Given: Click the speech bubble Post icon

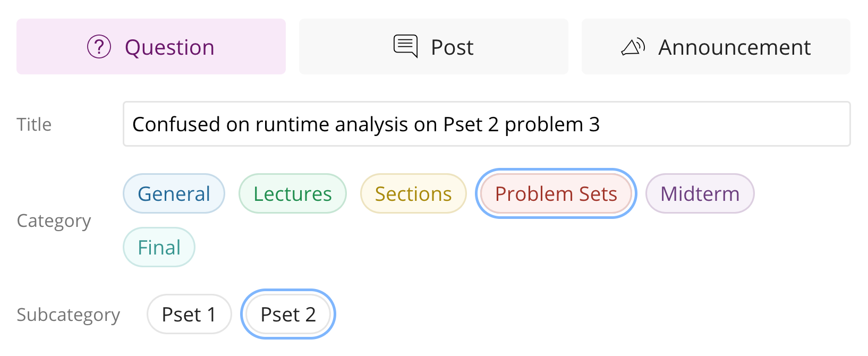Looking at the screenshot, I should [405, 47].
